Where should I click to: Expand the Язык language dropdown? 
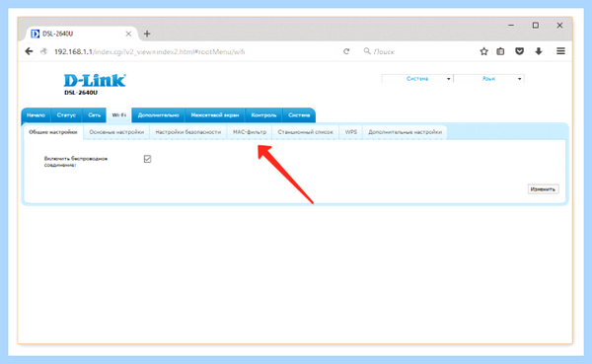pos(489,79)
